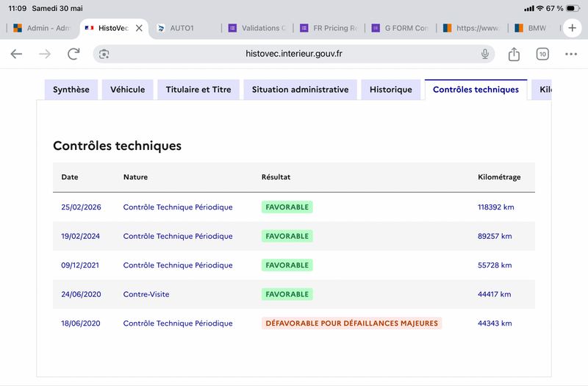Reload the page with the refresh icon
Screen dimensions: 588x386
pyautogui.click(x=73, y=54)
